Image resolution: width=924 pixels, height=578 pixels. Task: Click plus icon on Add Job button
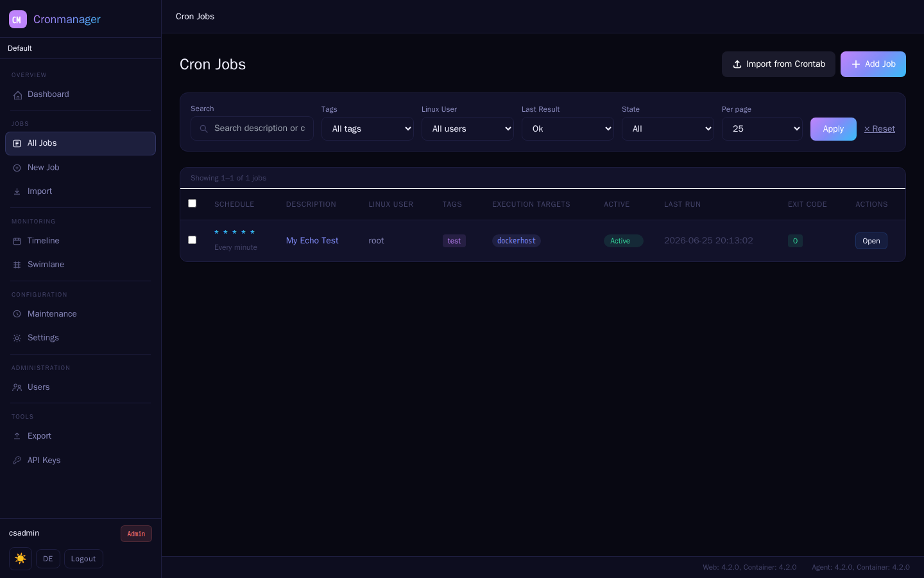coord(855,64)
